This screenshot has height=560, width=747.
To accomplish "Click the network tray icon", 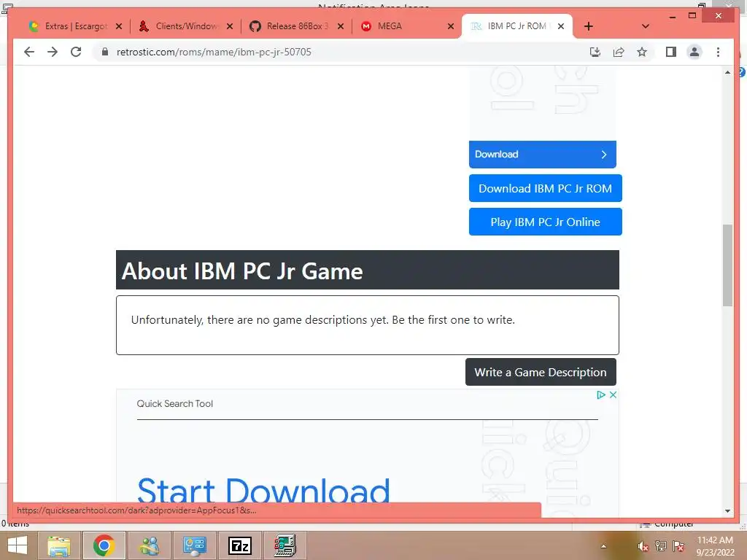I will [x=661, y=545].
